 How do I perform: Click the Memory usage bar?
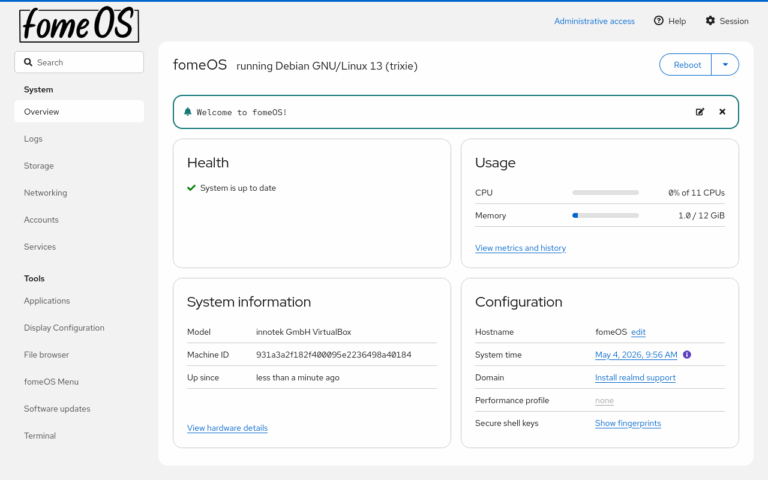(605, 216)
